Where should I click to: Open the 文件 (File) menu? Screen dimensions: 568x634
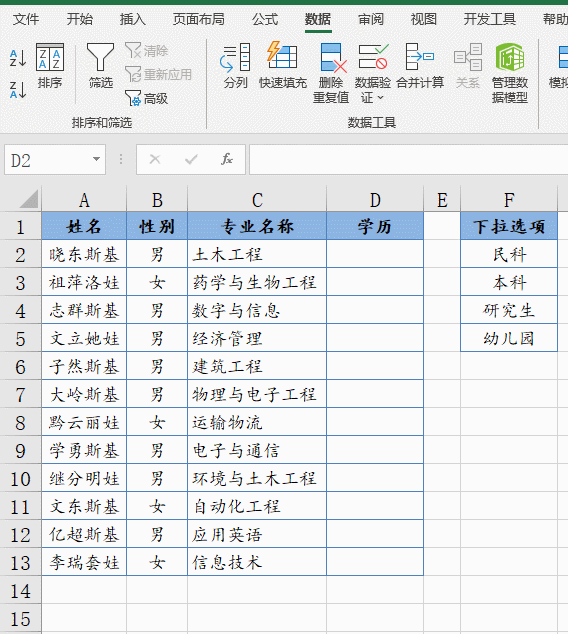click(26, 19)
